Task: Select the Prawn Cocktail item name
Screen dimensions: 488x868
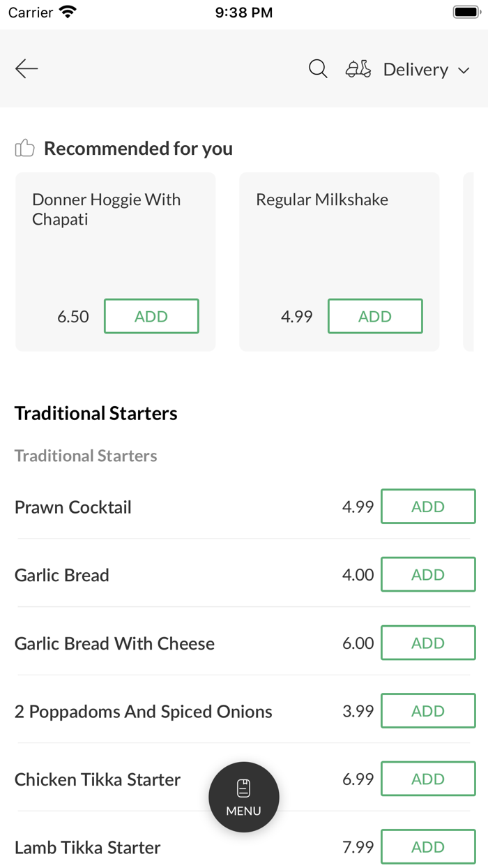Action: [x=73, y=507]
